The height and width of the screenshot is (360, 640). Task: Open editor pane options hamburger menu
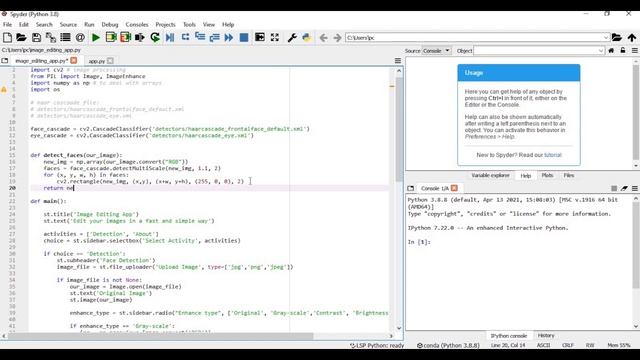398,61
